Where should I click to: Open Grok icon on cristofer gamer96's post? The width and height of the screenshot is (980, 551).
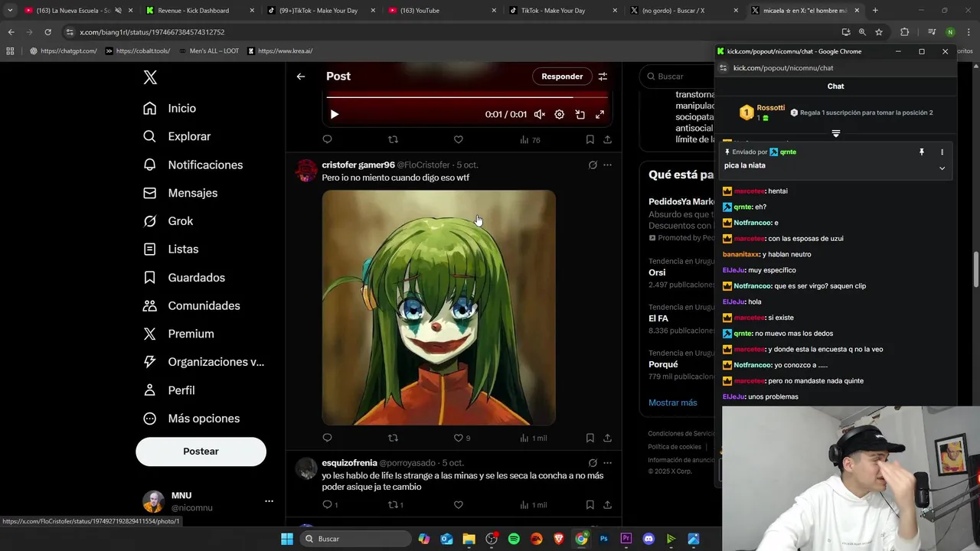point(593,165)
